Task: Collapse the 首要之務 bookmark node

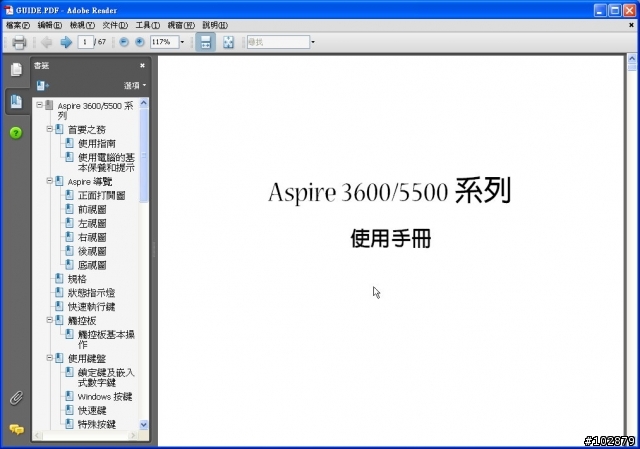Action: pyautogui.click(x=49, y=129)
